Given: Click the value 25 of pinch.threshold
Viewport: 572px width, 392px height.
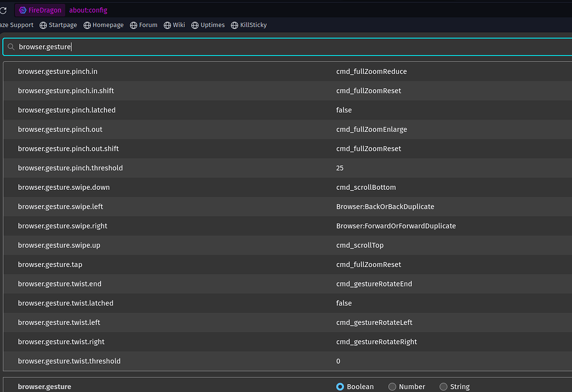Looking at the screenshot, I should coord(340,168).
